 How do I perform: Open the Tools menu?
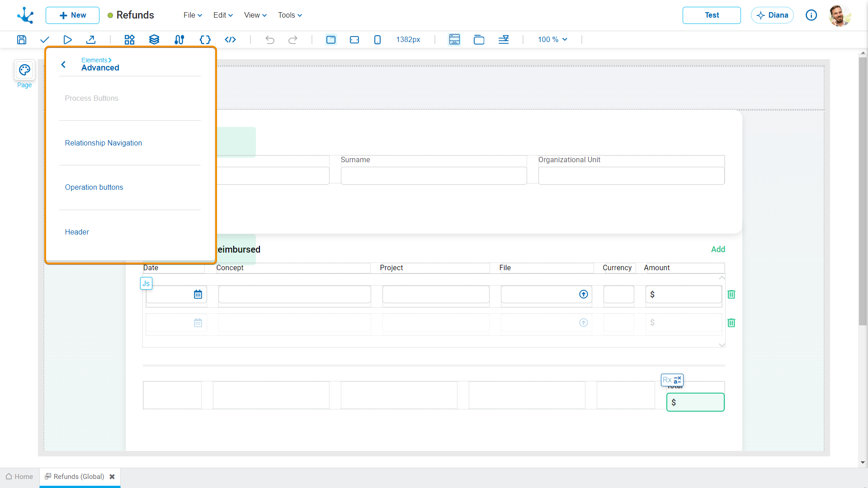(290, 15)
